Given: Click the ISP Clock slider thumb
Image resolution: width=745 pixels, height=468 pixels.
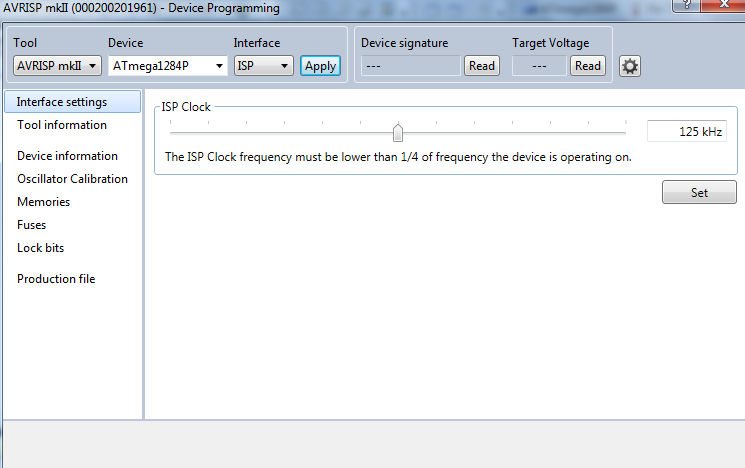Looking at the screenshot, I should pyautogui.click(x=398, y=133).
